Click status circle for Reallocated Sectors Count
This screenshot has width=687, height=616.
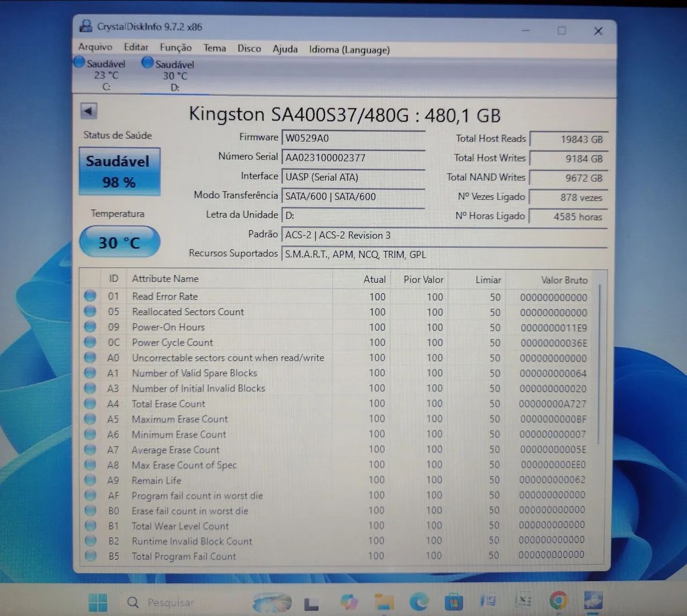90,311
